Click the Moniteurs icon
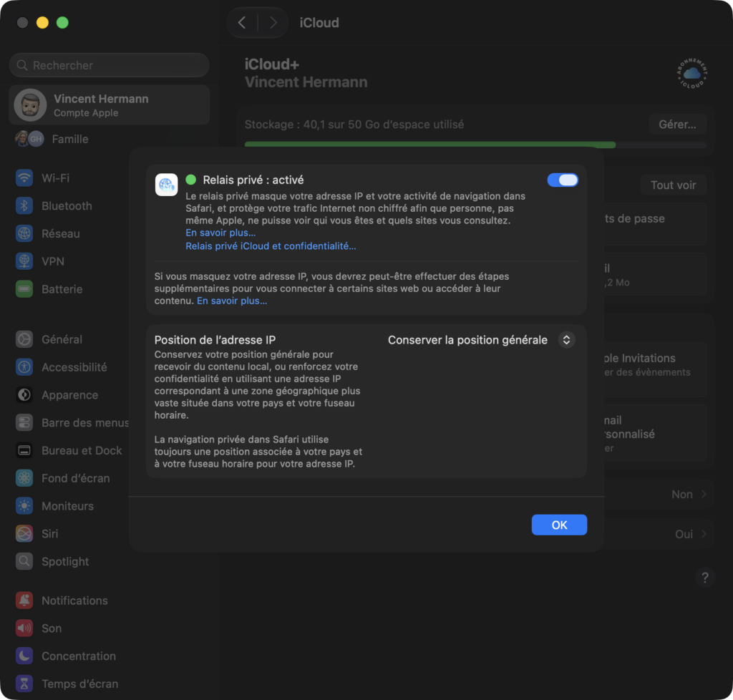Image resolution: width=733 pixels, height=700 pixels. [x=24, y=506]
